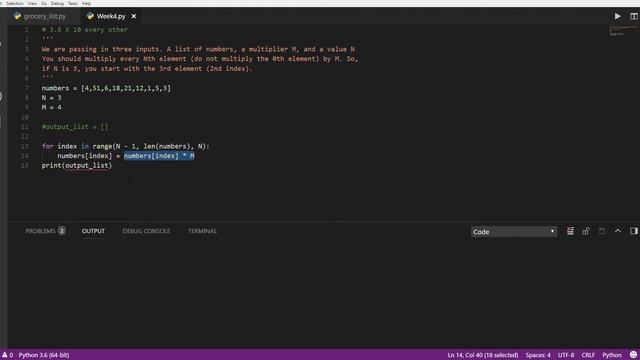
Task: Click the N = 3 assignment line
Action: point(51,98)
